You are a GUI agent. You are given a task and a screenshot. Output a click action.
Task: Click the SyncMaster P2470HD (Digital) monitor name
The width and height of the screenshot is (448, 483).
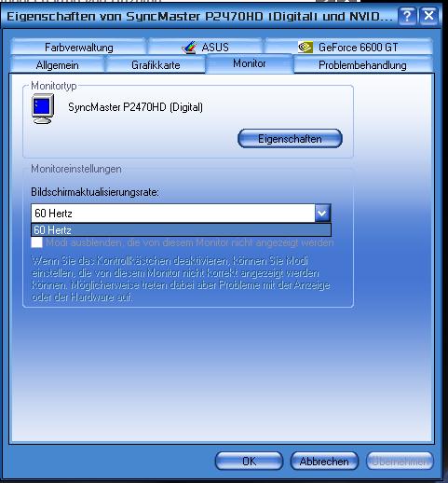pyautogui.click(x=135, y=107)
